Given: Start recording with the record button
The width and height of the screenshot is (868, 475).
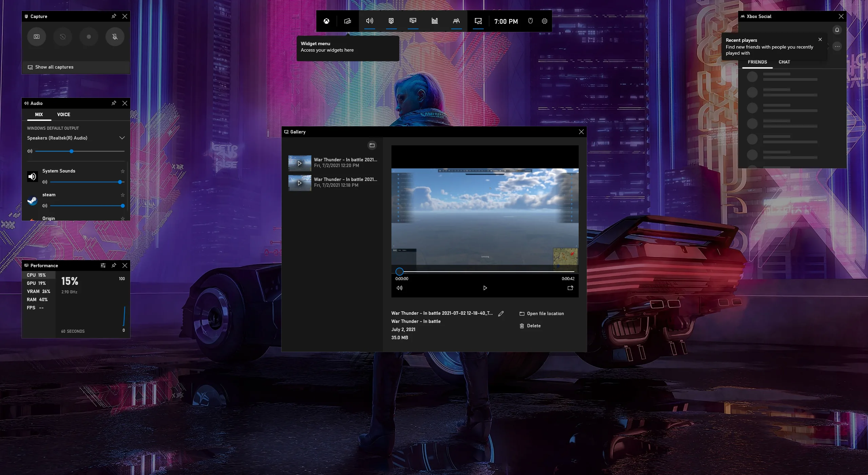Looking at the screenshot, I should (89, 37).
